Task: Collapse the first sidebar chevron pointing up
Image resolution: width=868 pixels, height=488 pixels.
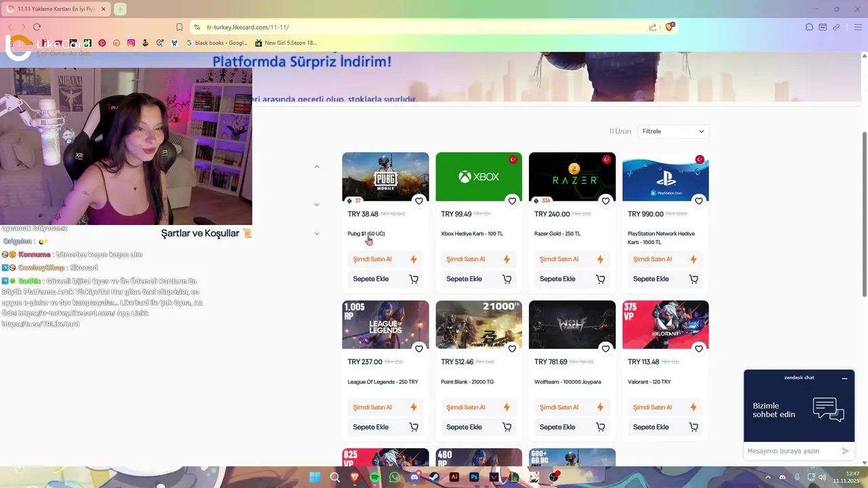Action: click(317, 167)
